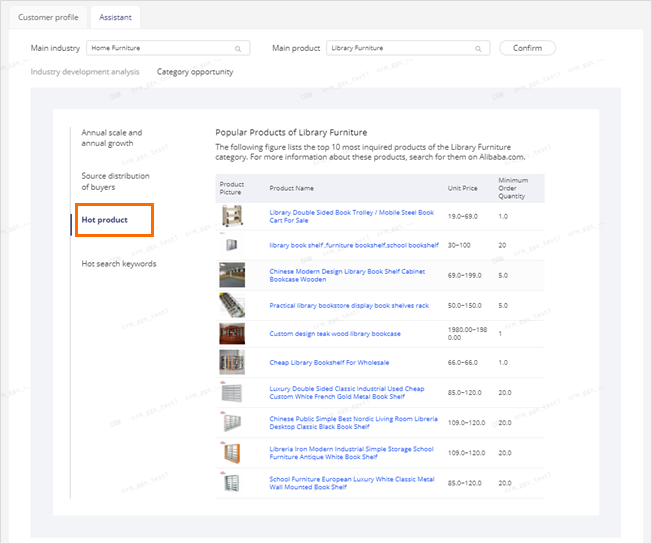Open the Libreria Iron orange shelf thumbnail
The height and width of the screenshot is (544, 652).
pos(232,453)
